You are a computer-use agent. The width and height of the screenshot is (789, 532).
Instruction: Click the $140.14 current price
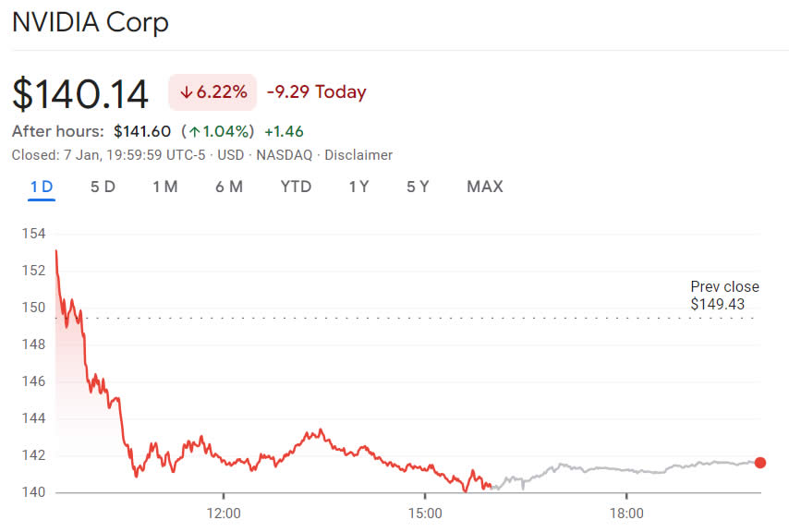(x=80, y=93)
